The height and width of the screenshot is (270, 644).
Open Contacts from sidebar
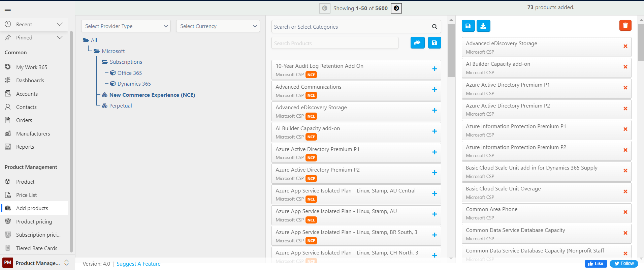click(x=26, y=107)
